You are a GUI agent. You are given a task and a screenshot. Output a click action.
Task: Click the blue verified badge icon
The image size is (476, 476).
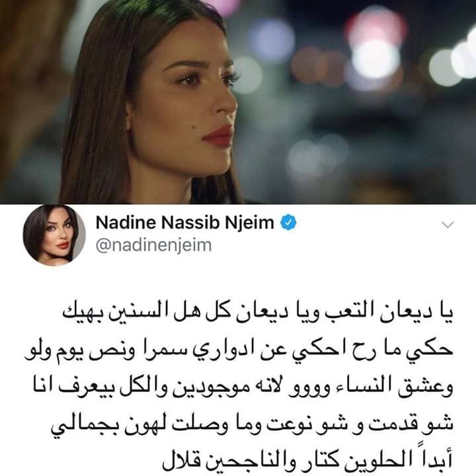(x=288, y=223)
